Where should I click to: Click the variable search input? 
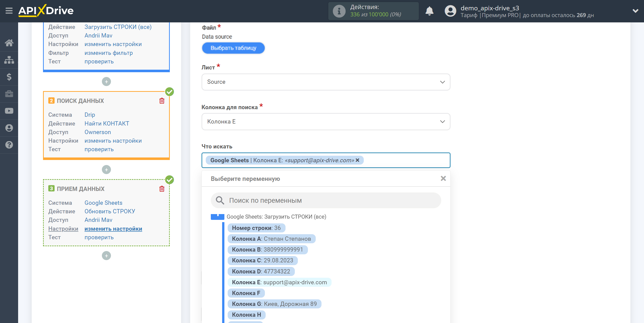click(x=326, y=200)
